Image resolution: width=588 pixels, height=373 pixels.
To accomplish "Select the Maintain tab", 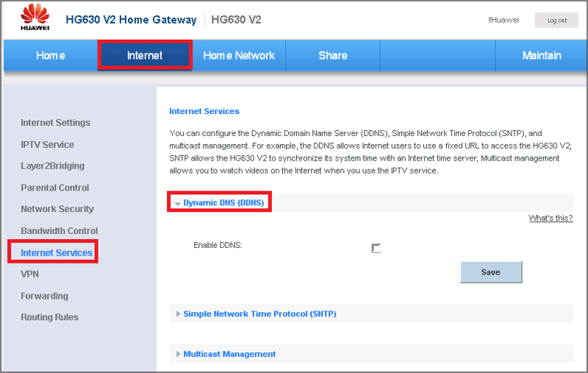I will coord(541,56).
